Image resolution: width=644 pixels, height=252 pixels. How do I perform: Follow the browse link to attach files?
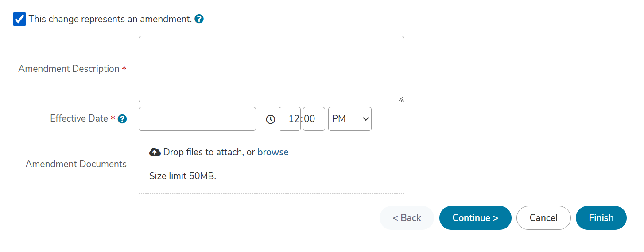pos(273,152)
